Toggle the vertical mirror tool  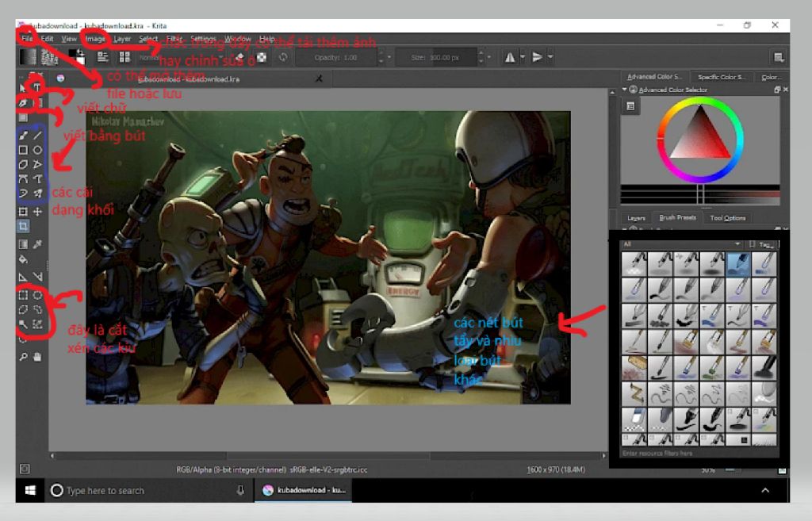pyautogui.click(x=537, y=57)
